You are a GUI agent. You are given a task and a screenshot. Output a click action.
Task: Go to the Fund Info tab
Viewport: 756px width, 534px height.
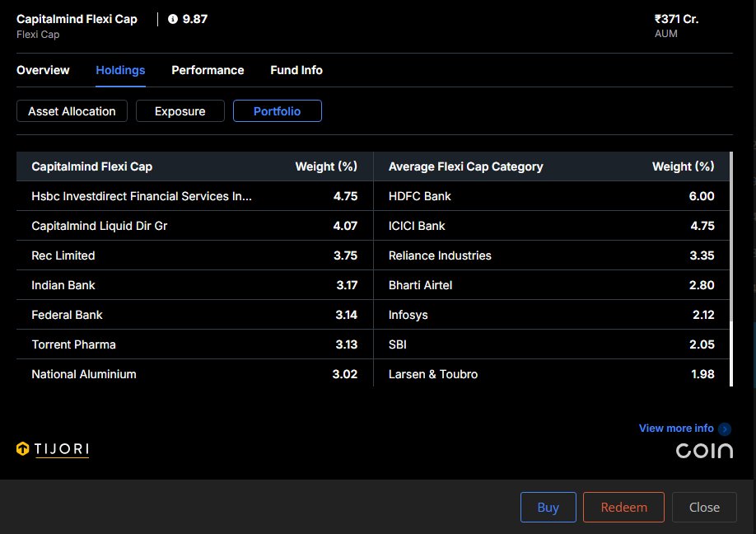click(296, 70)
